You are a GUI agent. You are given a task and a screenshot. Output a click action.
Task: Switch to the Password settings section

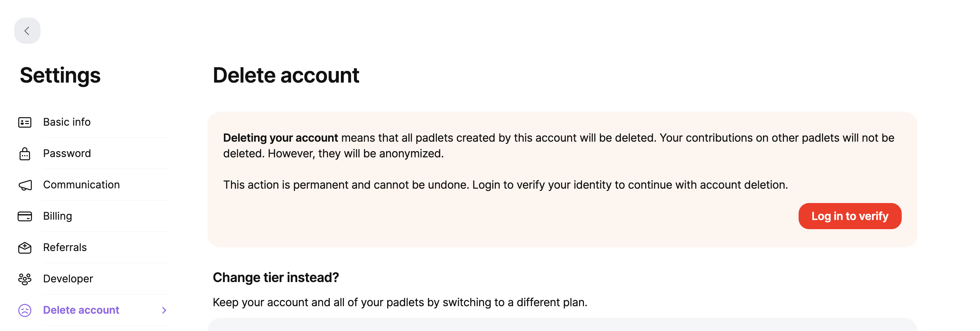[x=67, y=154]
